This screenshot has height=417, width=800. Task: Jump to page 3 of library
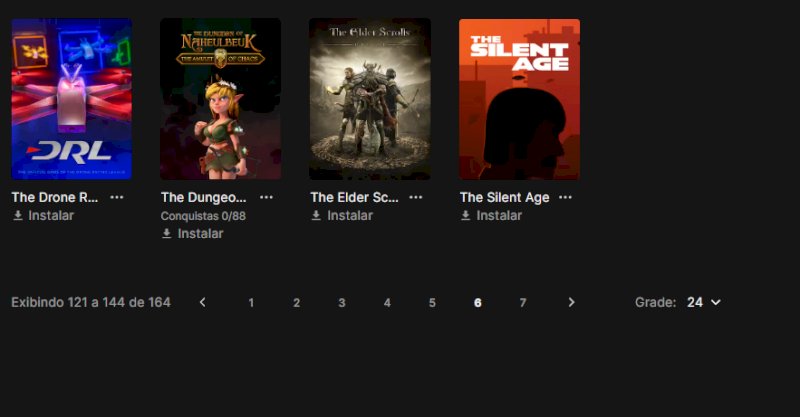342,303
